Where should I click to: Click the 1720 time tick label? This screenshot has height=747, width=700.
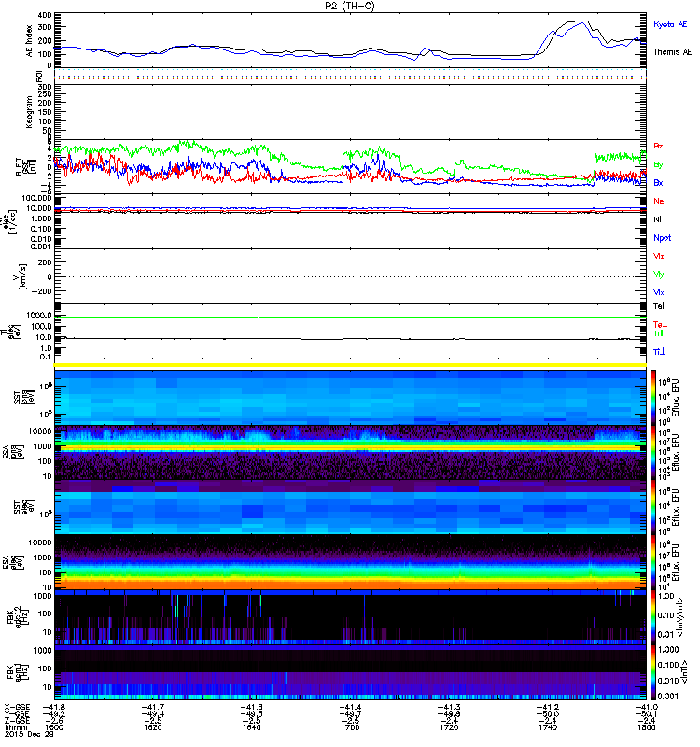pos(449,727)
